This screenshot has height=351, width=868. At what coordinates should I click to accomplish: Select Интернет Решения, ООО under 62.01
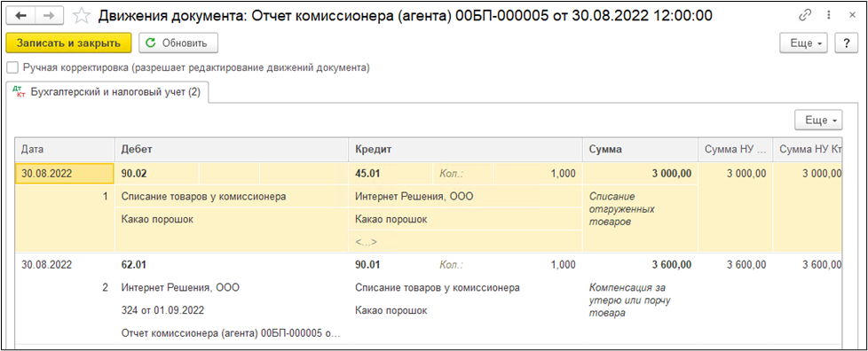(180, 287)
